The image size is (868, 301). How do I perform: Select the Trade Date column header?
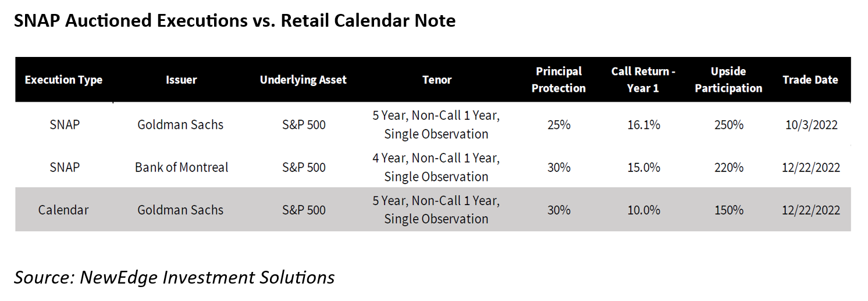[810, 80]
